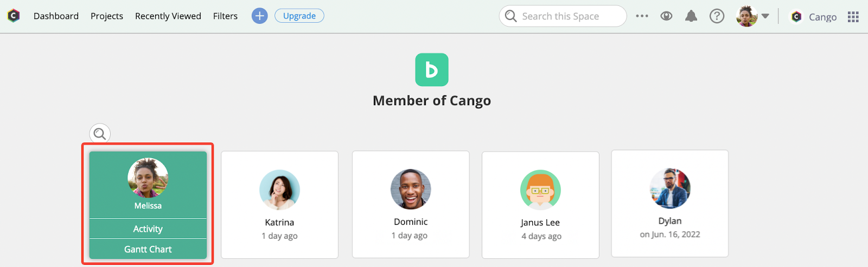Image resolution: width=868 pixels, height=267 pixels.
Task: Click the Search this Space field
Action: [563, 16]
